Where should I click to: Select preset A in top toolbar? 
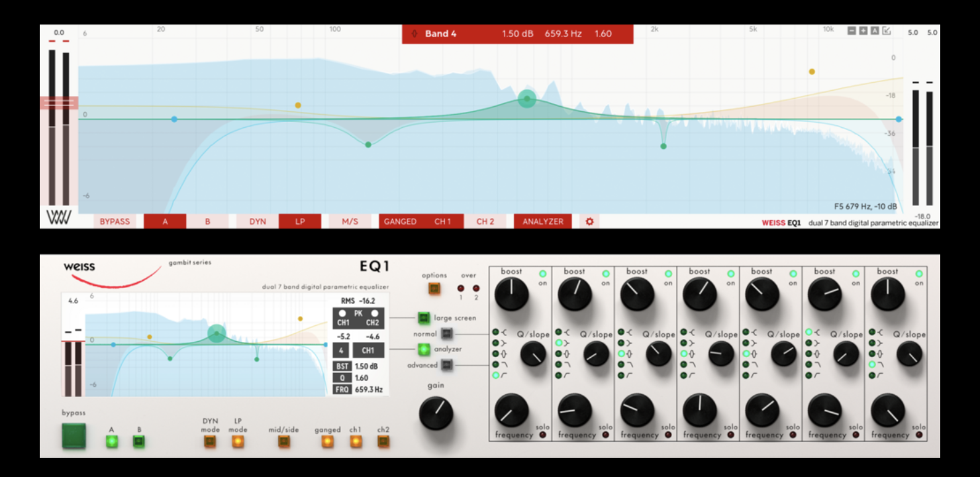pyautogui.click(x=165, y=221)
